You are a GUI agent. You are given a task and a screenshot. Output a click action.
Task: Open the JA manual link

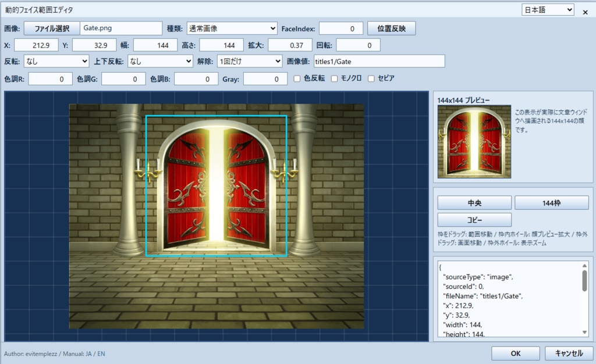tap(88, 354)
